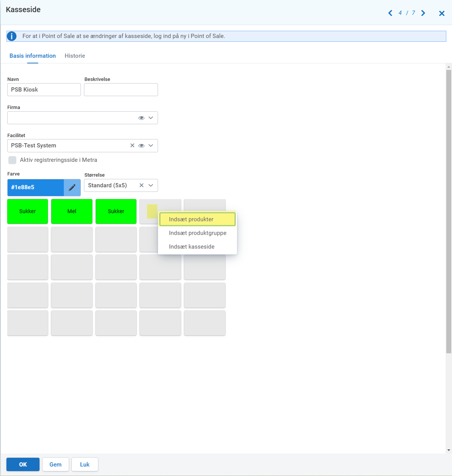
Task: Go to next record arrow
Action: point(423,13)
